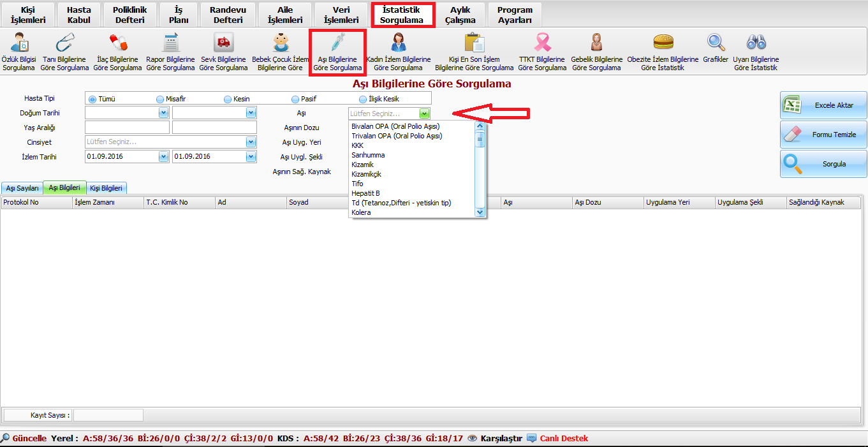The width and height of the screenshot is (868, 447).
Task: Open Bebek Çocuk İzlem baby icon
Action: coord(280,43)
